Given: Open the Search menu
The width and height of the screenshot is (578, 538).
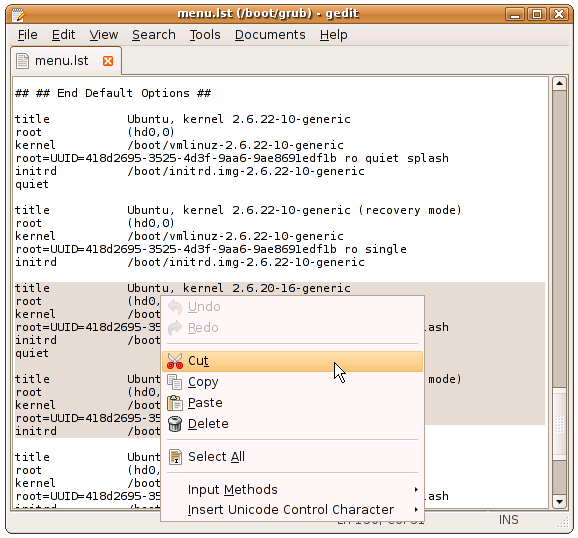Looking at the screenshot, I should (x=154, y=35).
